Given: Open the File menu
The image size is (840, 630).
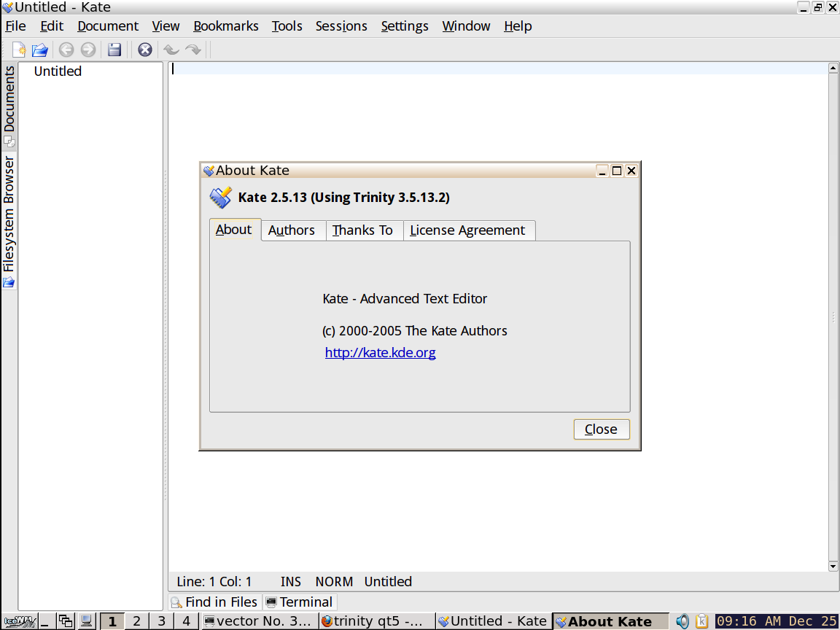Looking at the screenshot, I should coord(15,26).
